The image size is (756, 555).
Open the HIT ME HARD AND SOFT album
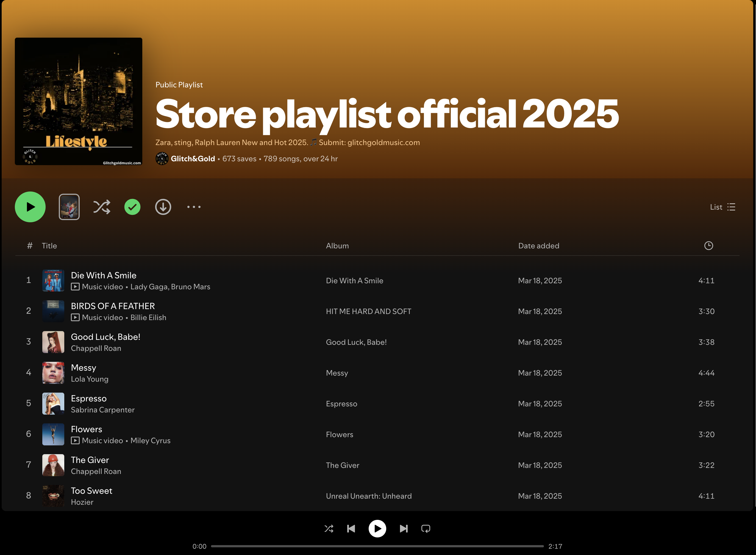368,311
